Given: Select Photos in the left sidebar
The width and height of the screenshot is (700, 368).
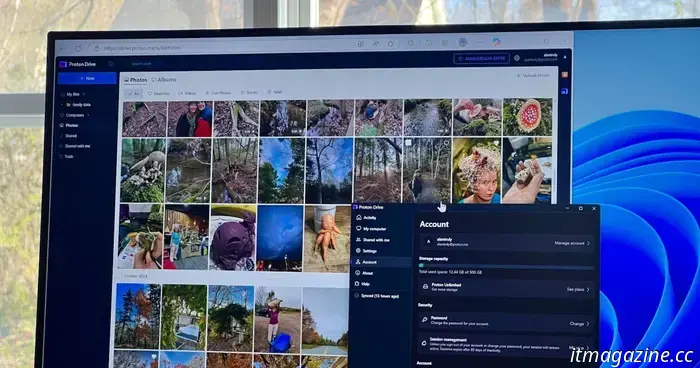Looking at the screenshot, I should [69, 125].
